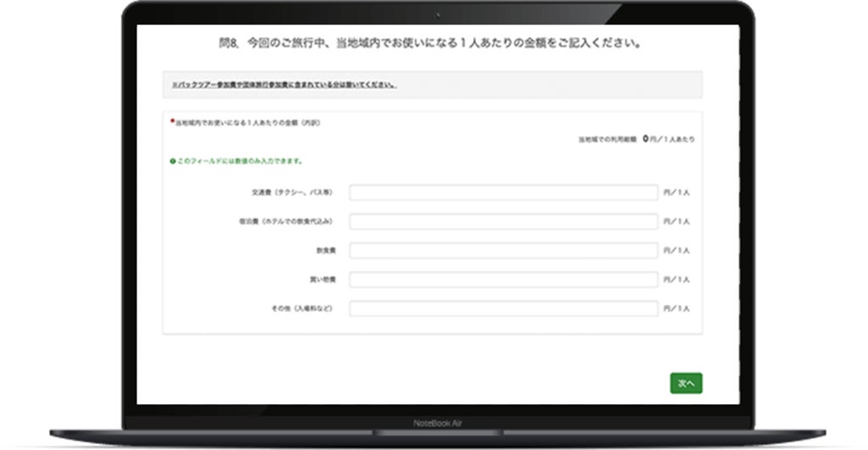Viewport: 868px width, 450px height.
Task: Click the green 次へ button
Action: (686, 383)
